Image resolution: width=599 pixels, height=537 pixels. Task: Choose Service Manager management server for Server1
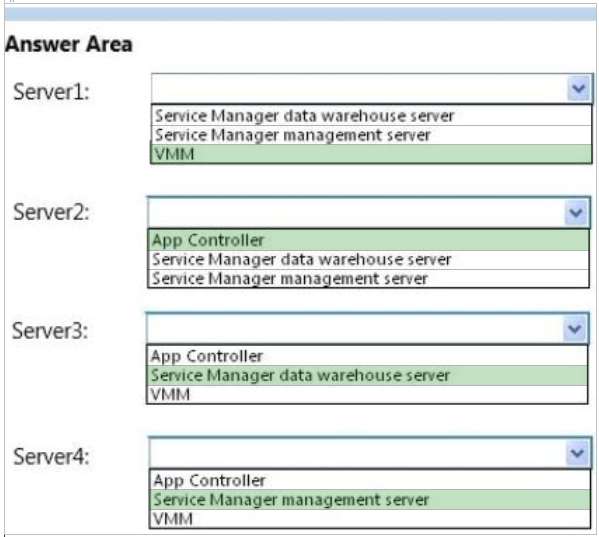pos(371,135)
